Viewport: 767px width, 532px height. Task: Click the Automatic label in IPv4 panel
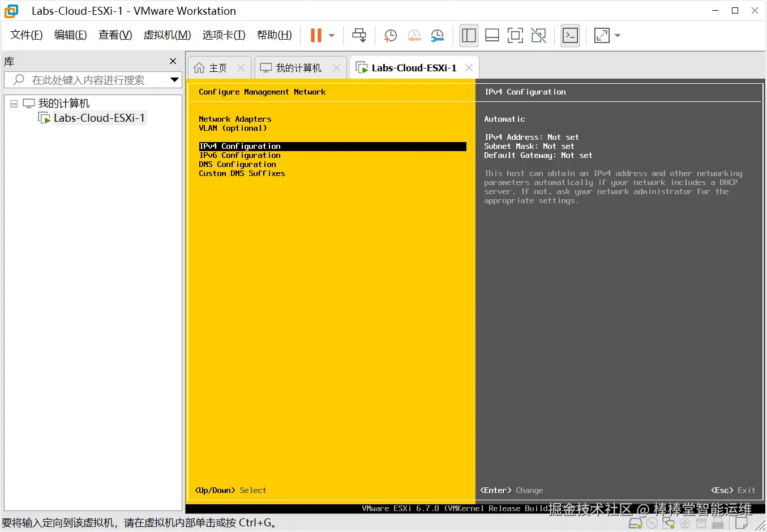click(504, 119)
